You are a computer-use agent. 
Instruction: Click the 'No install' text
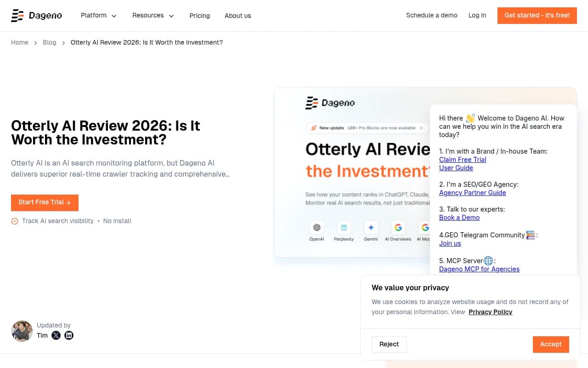117,221
